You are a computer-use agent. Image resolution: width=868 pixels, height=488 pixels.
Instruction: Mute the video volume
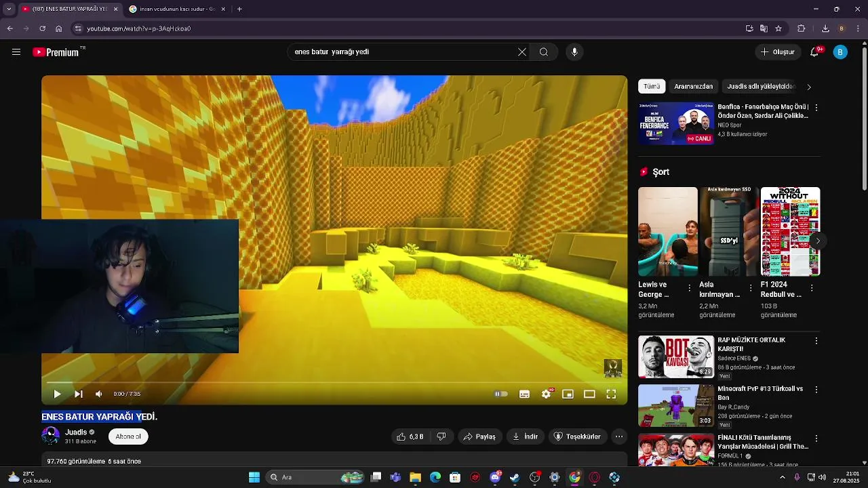99,394
